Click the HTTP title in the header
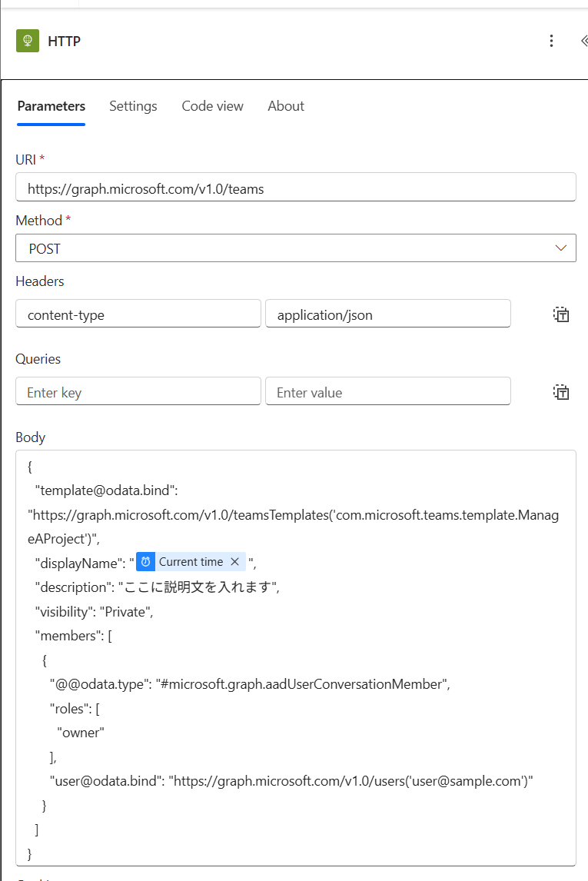 coord(66,41)
